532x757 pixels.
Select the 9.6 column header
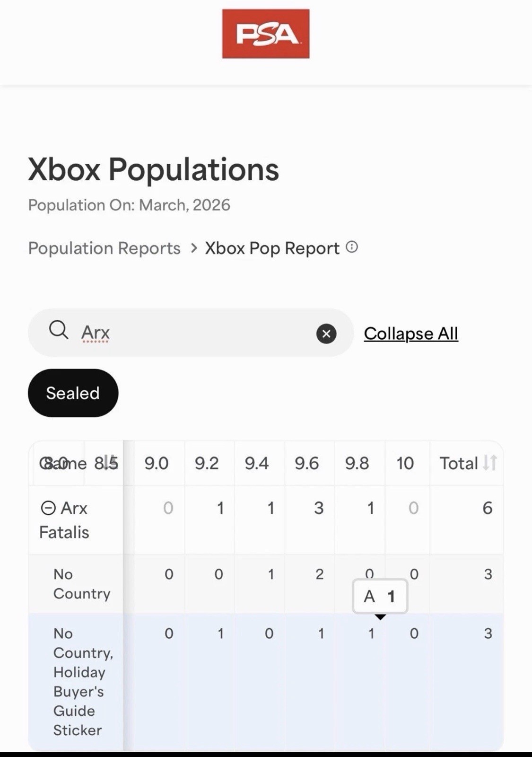click(x=307, y=463)
